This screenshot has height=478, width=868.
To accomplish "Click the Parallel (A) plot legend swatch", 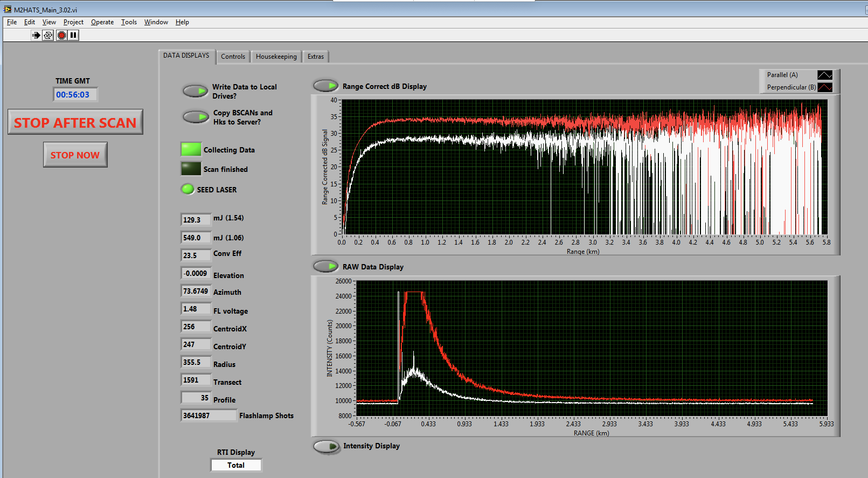I will (x=824, y=75).
